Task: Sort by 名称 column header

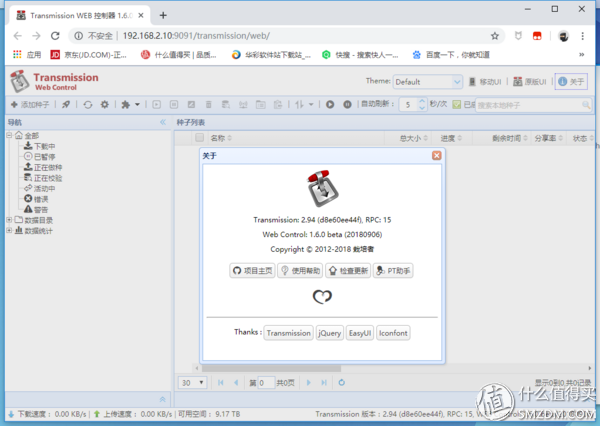Action: [221, 138]
